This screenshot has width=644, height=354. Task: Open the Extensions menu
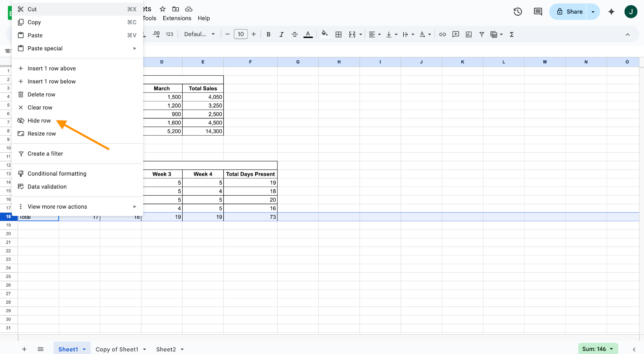pyautogui.click(x=177, y=18)
